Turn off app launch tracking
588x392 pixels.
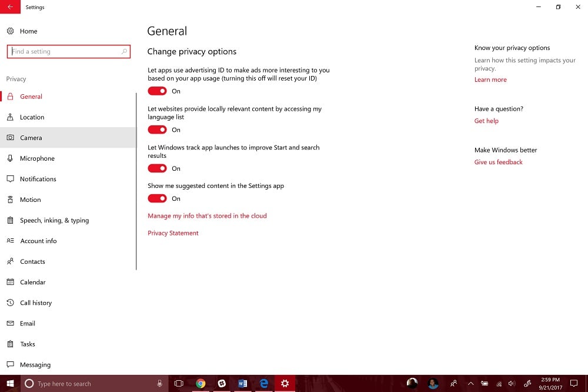(157, 168)
